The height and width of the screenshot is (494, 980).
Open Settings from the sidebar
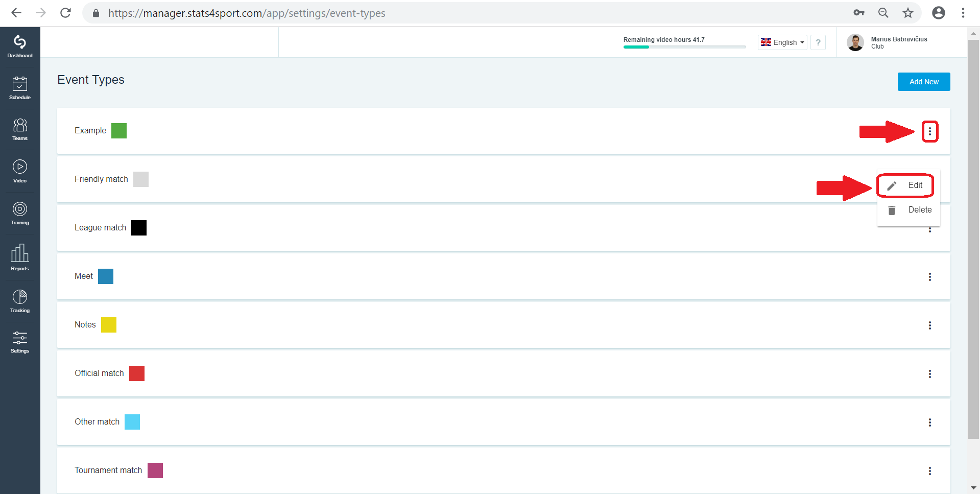[x=20, y=342]
